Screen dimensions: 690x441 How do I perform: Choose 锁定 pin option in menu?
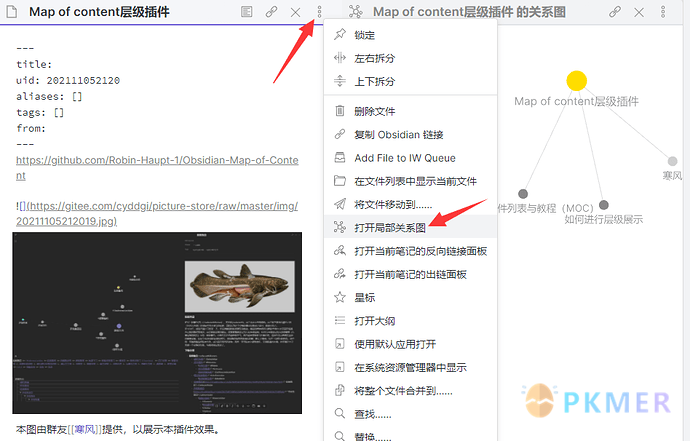point(410,35)
